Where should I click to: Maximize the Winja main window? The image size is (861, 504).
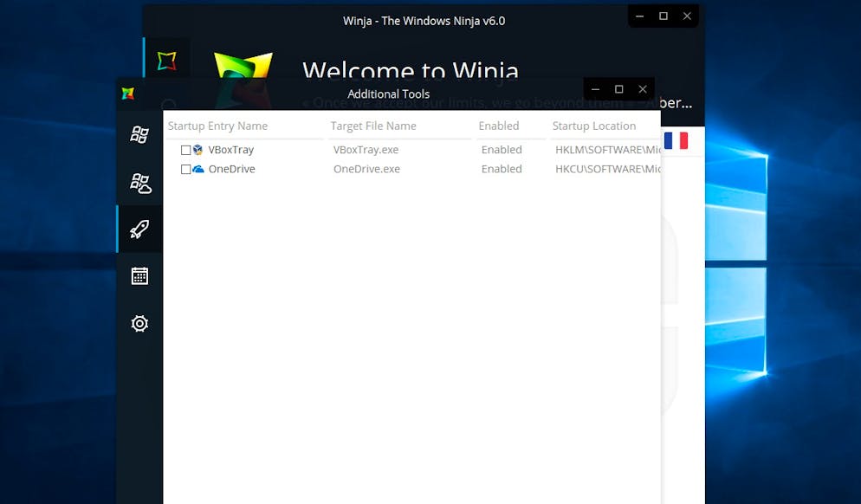[664, 16]
